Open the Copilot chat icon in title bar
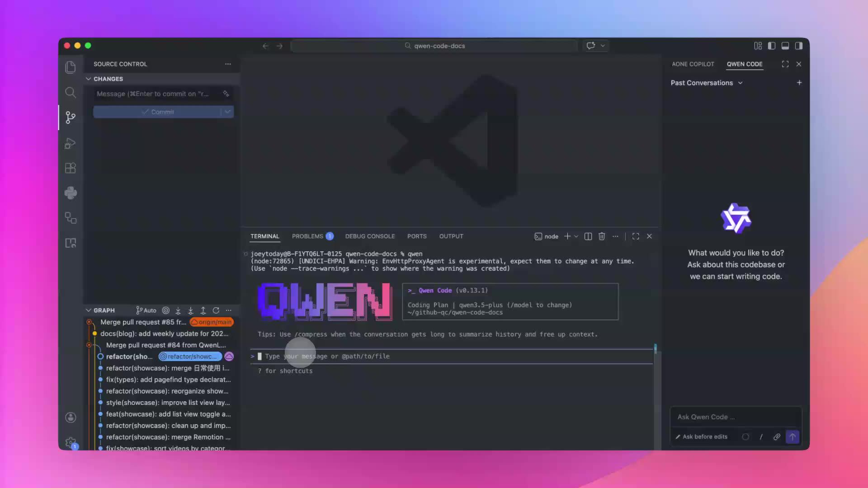This screenshot has height=488, width=868. click(591, 46)
